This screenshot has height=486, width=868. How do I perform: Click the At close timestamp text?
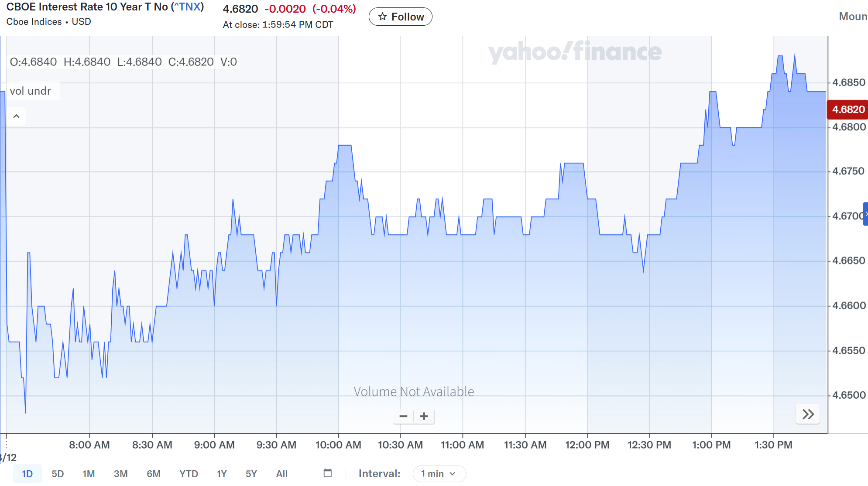point(278,25)
